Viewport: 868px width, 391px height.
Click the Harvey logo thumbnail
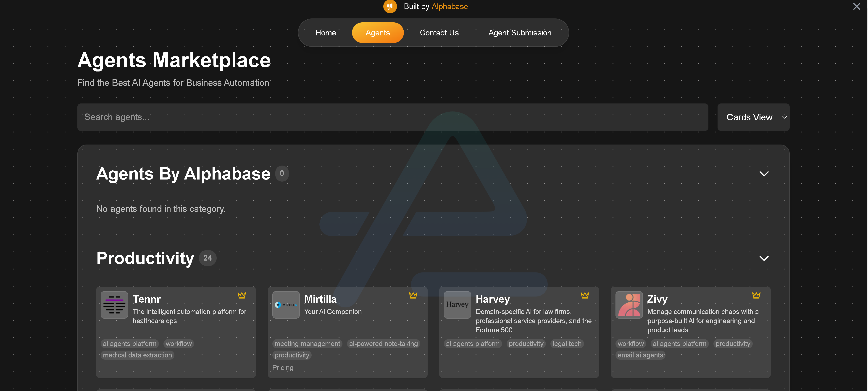click(x=457, y=305)
